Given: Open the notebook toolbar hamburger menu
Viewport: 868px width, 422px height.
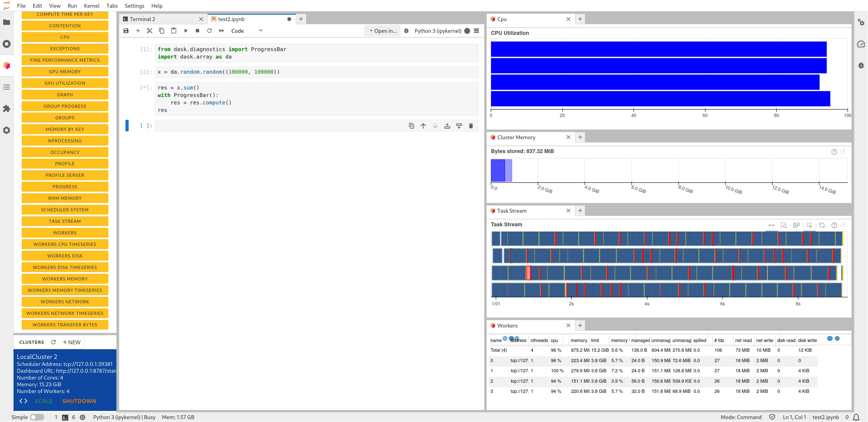Looking at the screenshot, I should [x=476, y=31].
